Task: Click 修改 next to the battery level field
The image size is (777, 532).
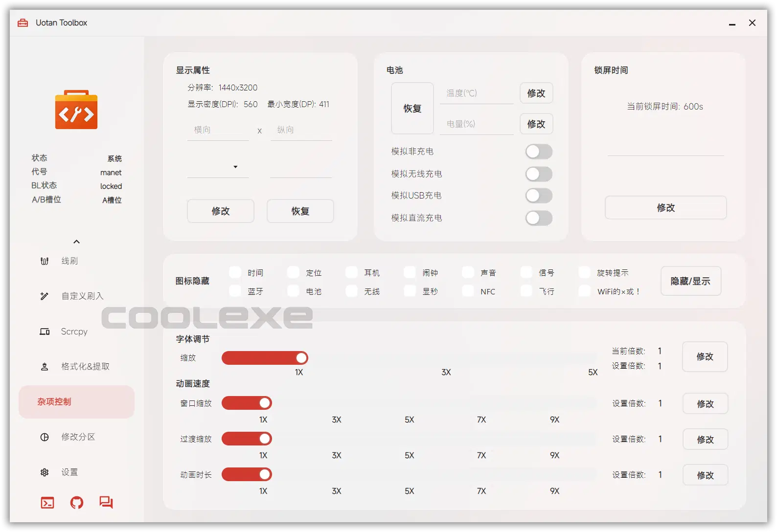Action: (x=536, y=124)
